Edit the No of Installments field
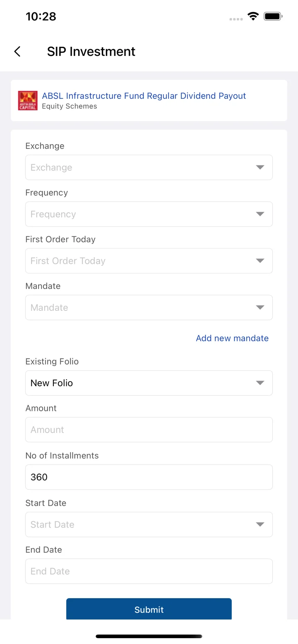The height and width of the screenshot is (644, 298). (149, 477)
